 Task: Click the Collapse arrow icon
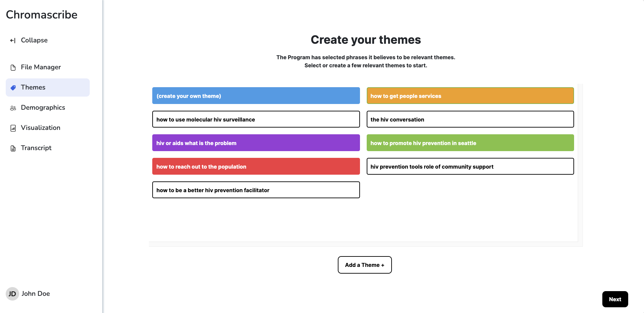pos(13,41)
